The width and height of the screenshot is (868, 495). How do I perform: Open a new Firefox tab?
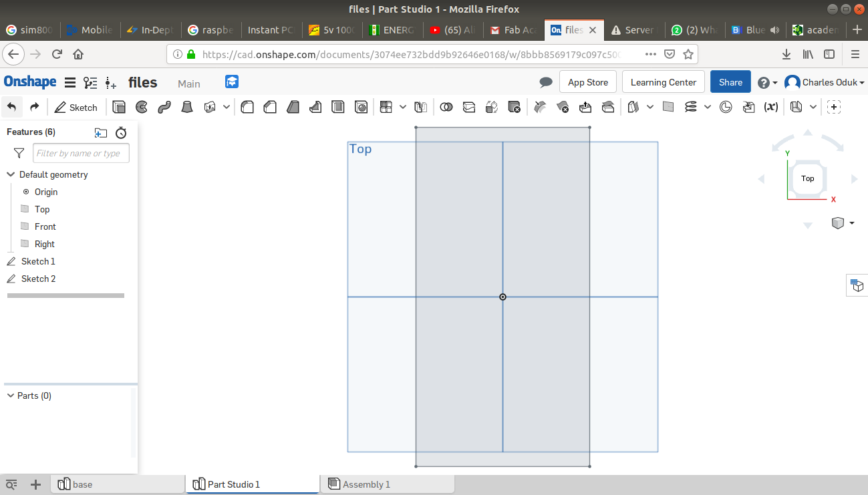(858, 30)
